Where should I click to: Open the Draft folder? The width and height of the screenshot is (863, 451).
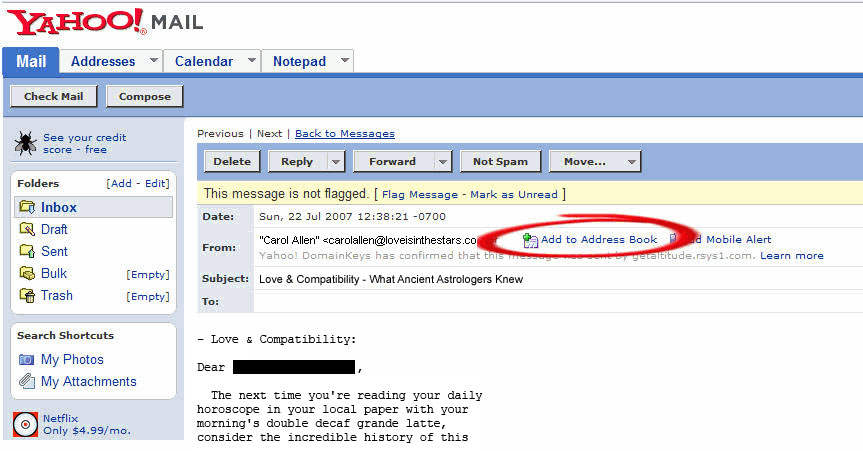point(54,230)
